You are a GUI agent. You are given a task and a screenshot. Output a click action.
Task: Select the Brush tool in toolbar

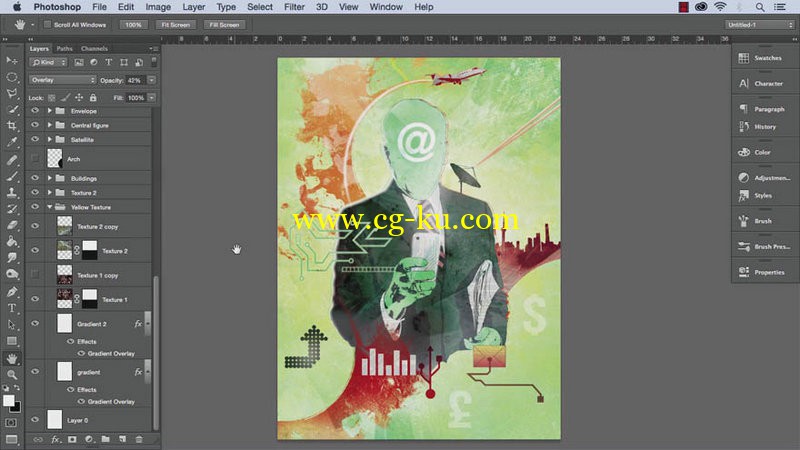point(12,177)
